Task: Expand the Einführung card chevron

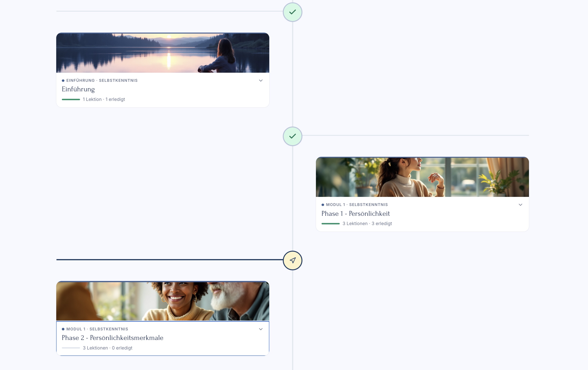Action: tap(261, 80)
